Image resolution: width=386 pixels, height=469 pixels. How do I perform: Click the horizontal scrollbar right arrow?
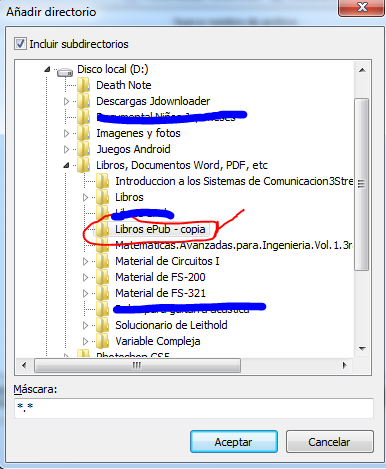pos(345,365)
